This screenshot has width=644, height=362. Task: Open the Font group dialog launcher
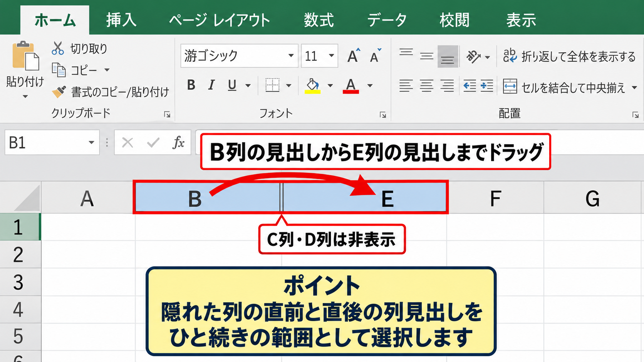[x=383, y=115]
